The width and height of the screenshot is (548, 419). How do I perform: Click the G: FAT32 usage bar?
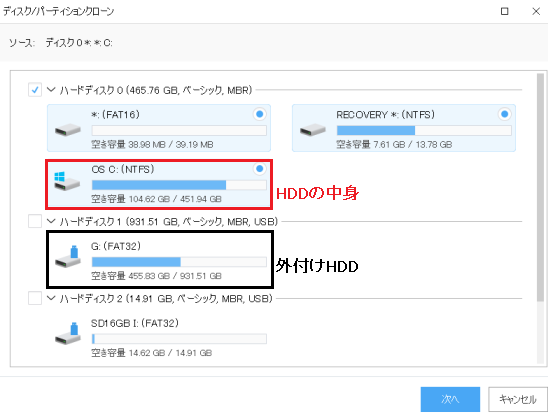(179, 262)
